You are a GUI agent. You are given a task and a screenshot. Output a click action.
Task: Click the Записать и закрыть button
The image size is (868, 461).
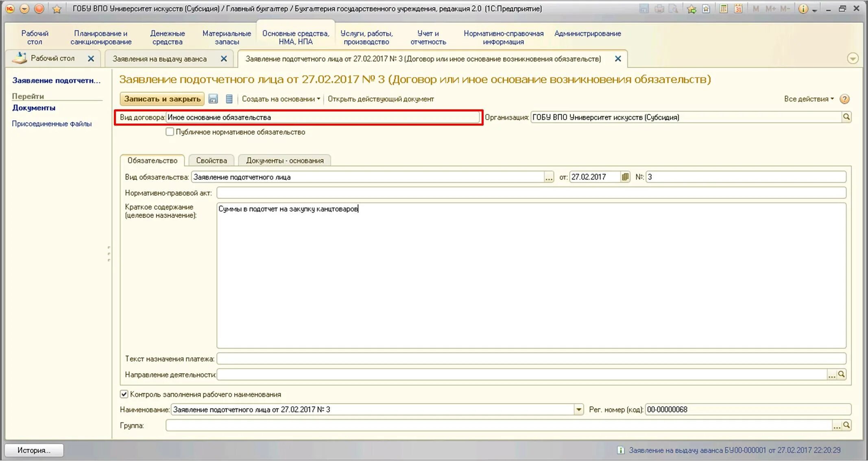tap(162, 99)
